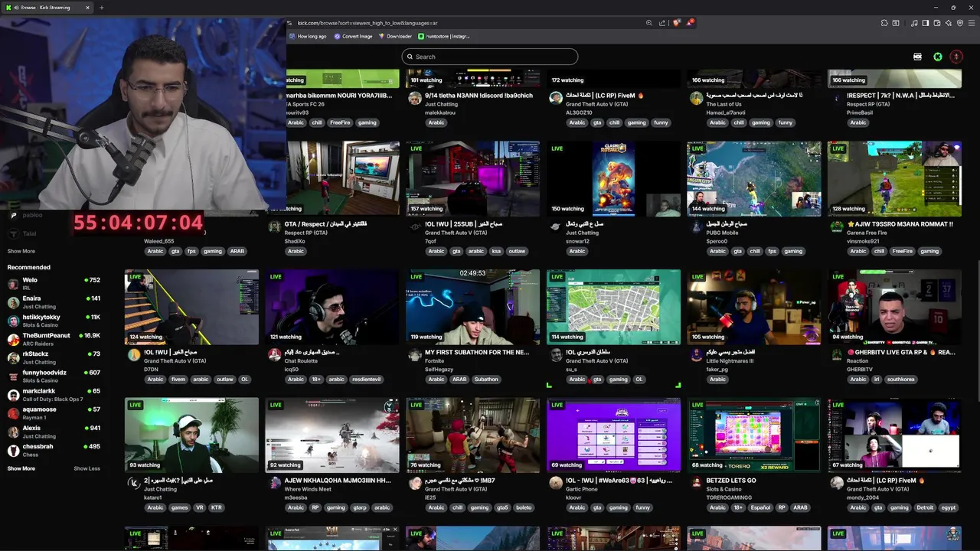Screen dimensions: 980x551
Task: Click the icon left of green Kick logo
Action: (917, 57)
